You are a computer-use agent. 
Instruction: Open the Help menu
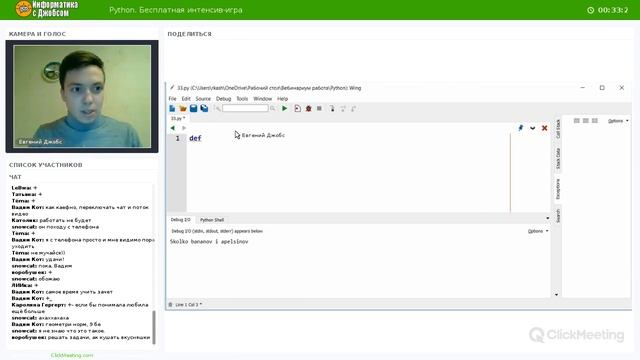click(282, 99)
